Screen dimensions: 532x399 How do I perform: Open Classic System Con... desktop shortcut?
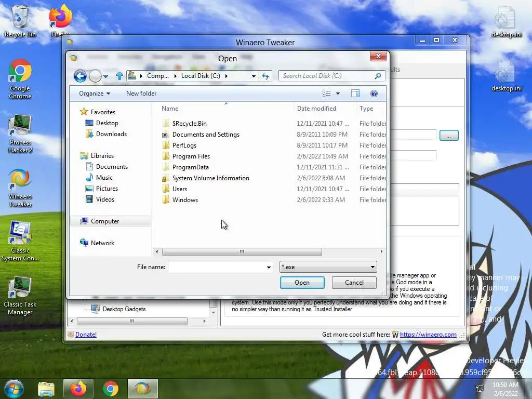pyautogui.click(x=20, y=242)
